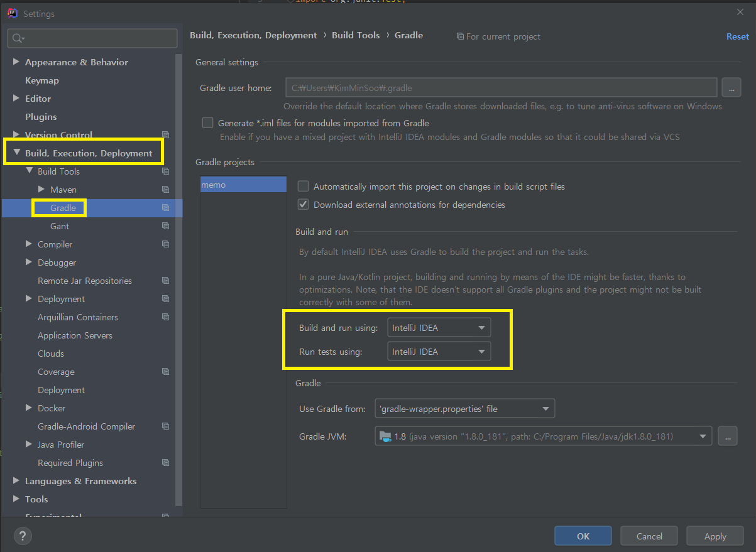756x552 pixels.
Task: Toggle Generate *.iml files checkbox
Action: tap(207, 123)
